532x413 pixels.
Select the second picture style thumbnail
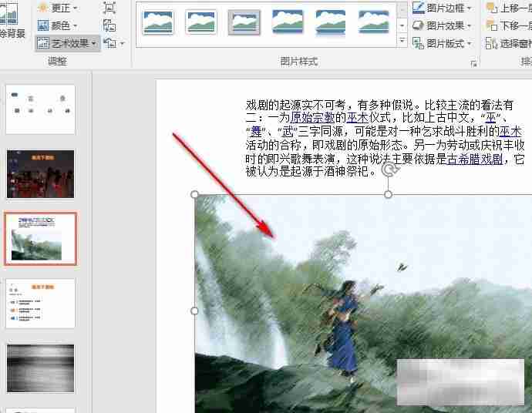[201, 22]
